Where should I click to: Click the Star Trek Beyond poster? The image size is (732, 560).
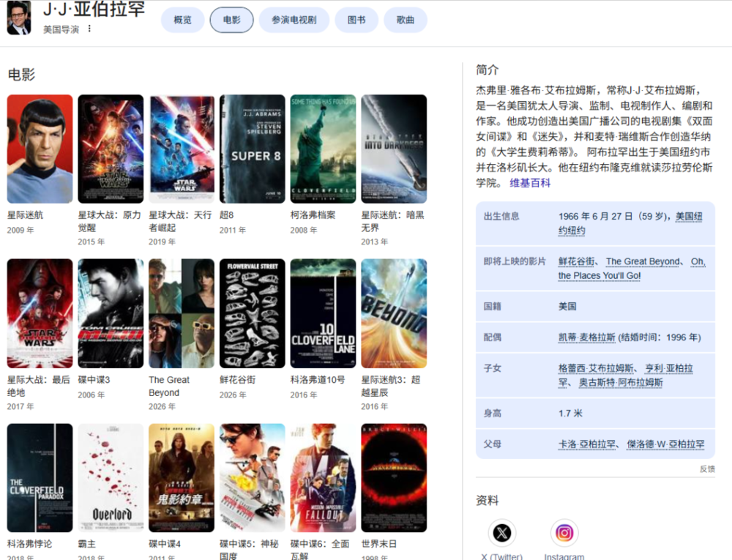coord(394,313)
